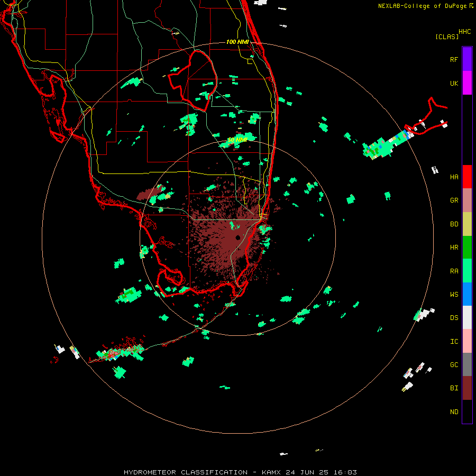The height and width of the screenshot is (476, 476).
Task: Click the HHC product label
Action: [465, 32]
